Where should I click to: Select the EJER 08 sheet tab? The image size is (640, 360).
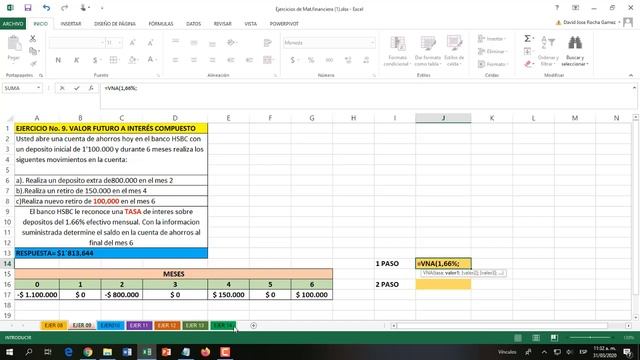(x=54, y=325)
